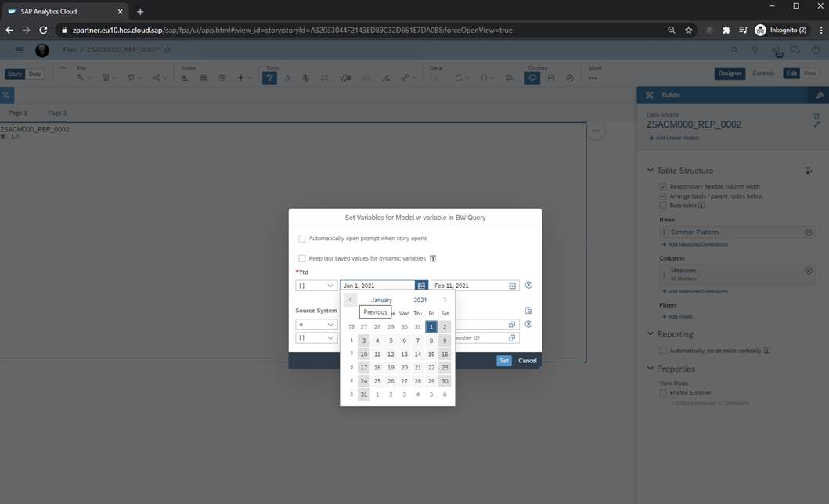Open value help on the Member ID field
The height and width of the screenshot is (504, 829).
[x=512, y=338]
